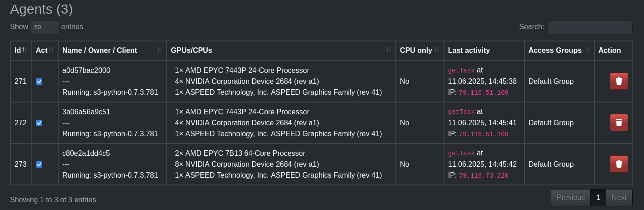Image resolution: width=644 pixels, height=210 pixels.
Task: Click the Next pagination button
Action: click(x=619, y=197)
